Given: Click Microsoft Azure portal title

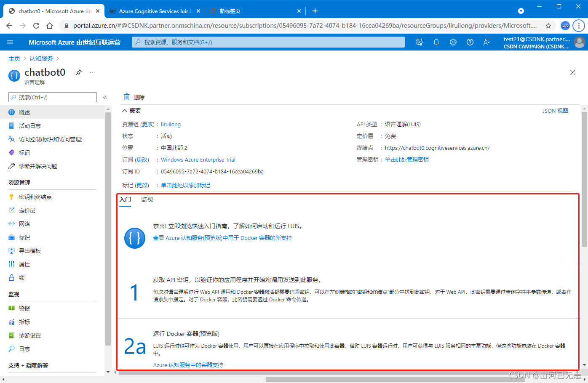Looking at the screenshot, I should [x=75, y=42].
